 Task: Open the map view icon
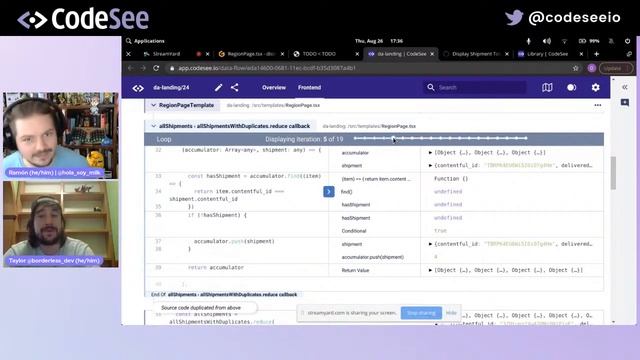coord(547,87)
